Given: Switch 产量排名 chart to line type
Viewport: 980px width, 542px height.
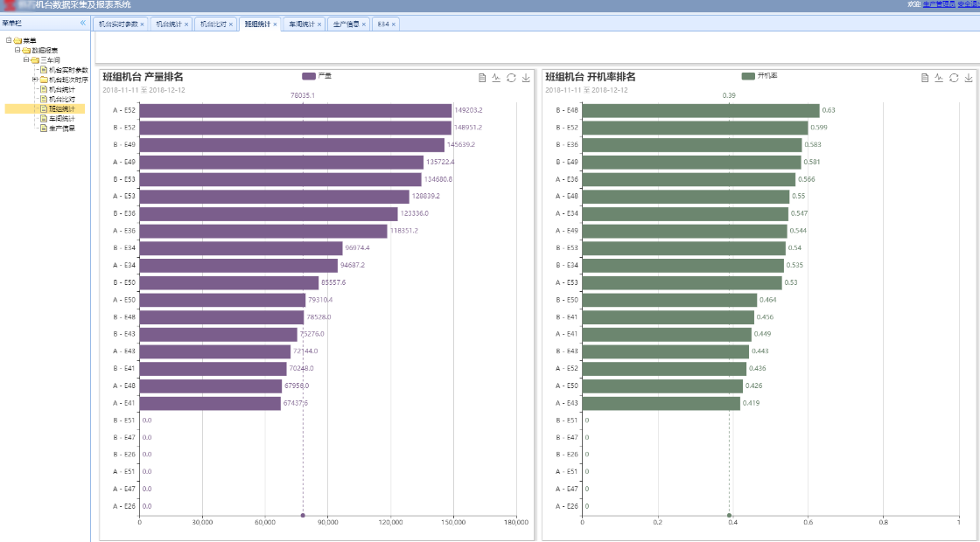Looking at the screenshot, I should [x=496, y=78].
